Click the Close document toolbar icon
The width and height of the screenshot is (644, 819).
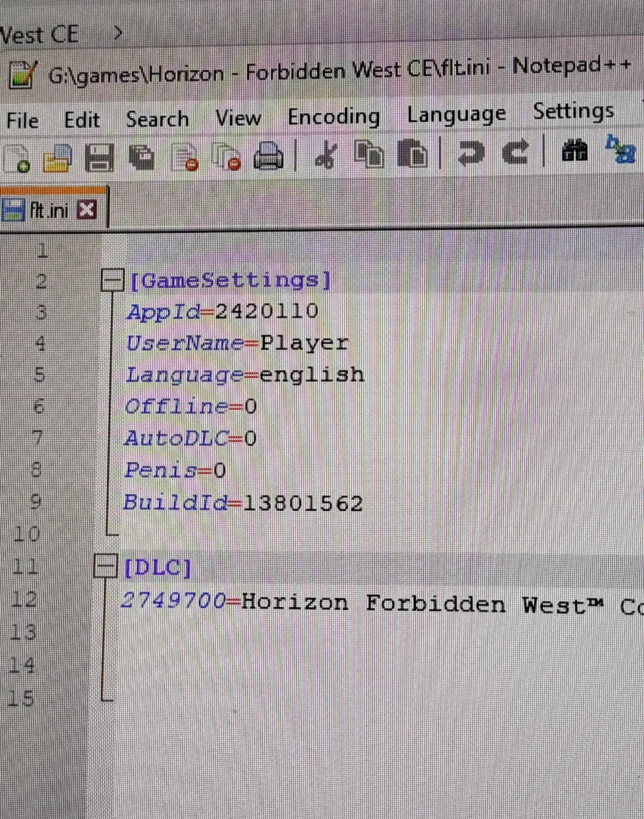(x=185, y=158)
